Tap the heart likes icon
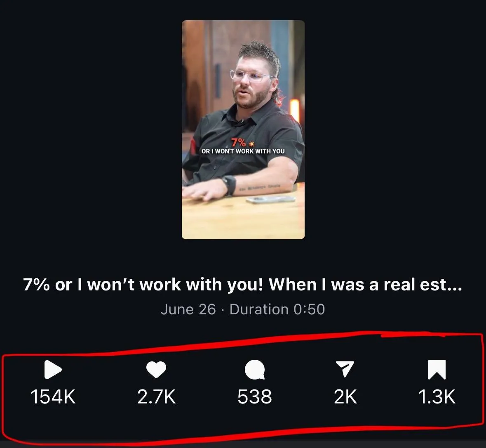Screen dimensions: 486x448 click(156, 370)
